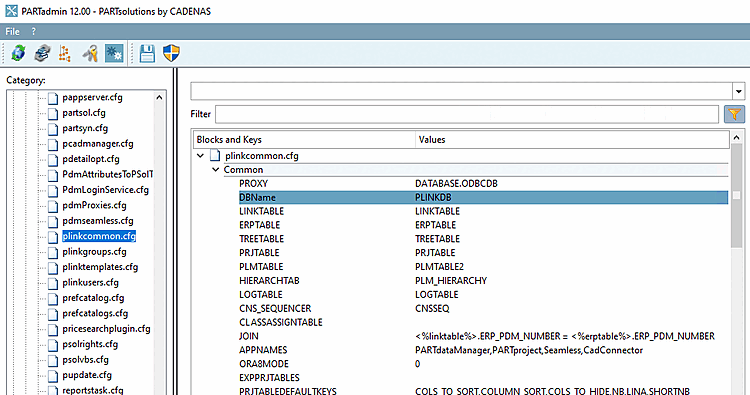Open the orange tree structure toolbar icon

[x=65, y=53]
